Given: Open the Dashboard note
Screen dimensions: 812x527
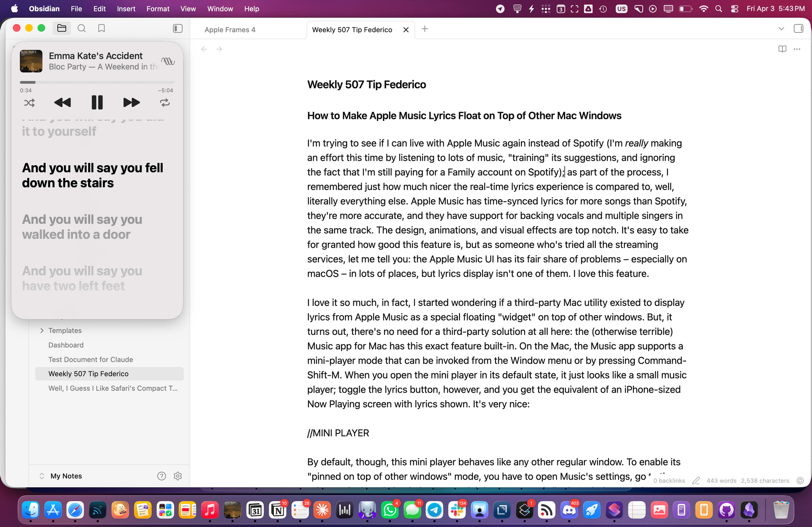Looking at the screenshot, I should (x=66, y=345).
